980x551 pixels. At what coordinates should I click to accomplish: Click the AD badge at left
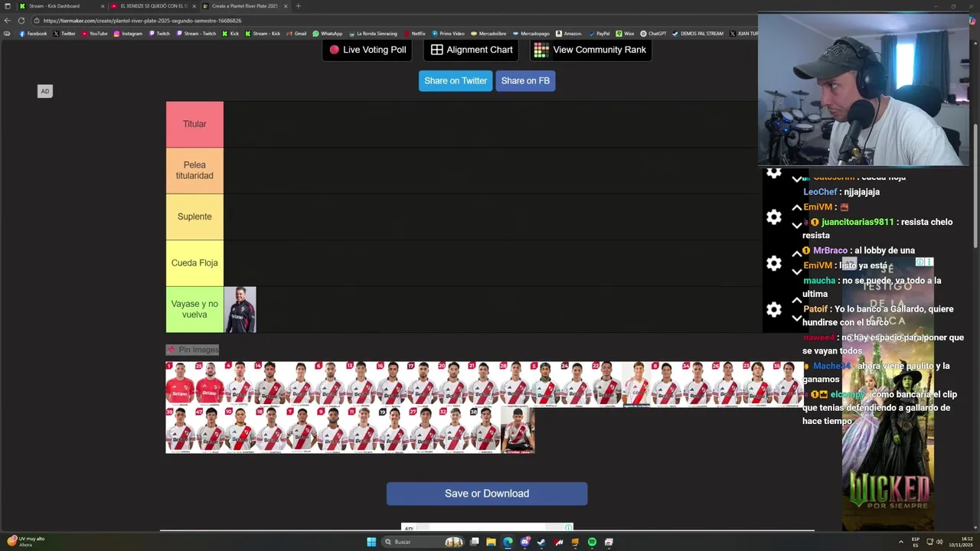[x=44, y=91]
